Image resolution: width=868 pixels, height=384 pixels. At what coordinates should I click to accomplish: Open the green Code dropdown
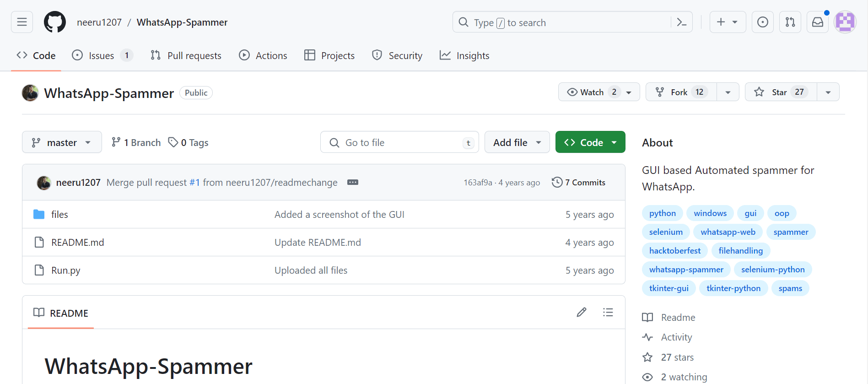pos(590,142)
